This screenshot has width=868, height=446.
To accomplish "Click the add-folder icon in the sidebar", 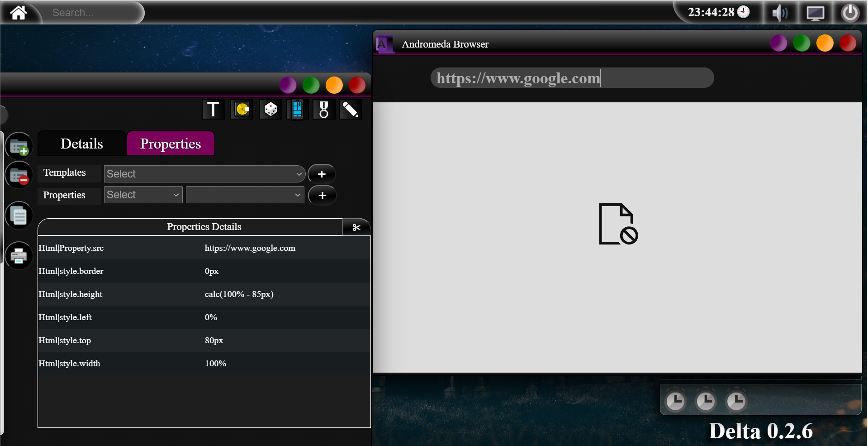I will click(x=19, y=146).
